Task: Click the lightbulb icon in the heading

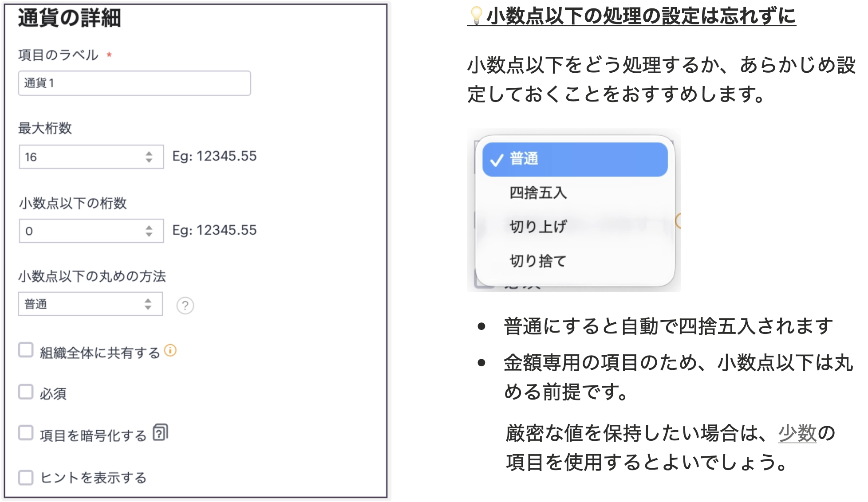Action: point(476,16)
